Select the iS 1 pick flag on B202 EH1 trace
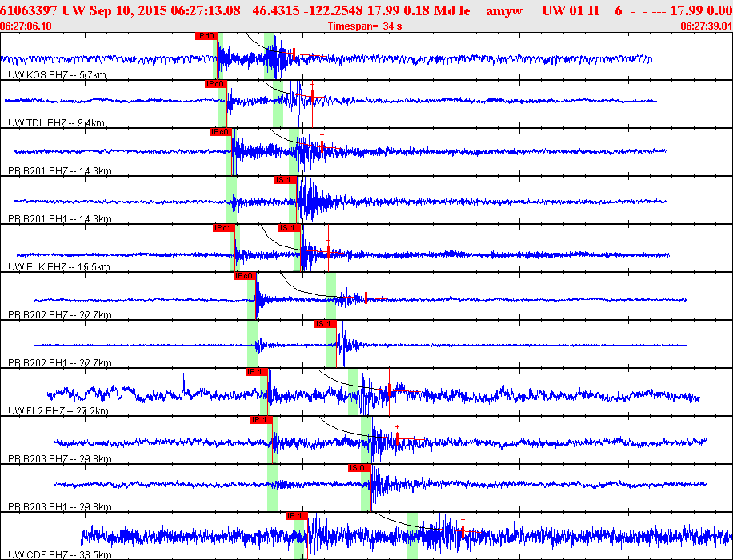The image size is (733, 560). [326, 324]
